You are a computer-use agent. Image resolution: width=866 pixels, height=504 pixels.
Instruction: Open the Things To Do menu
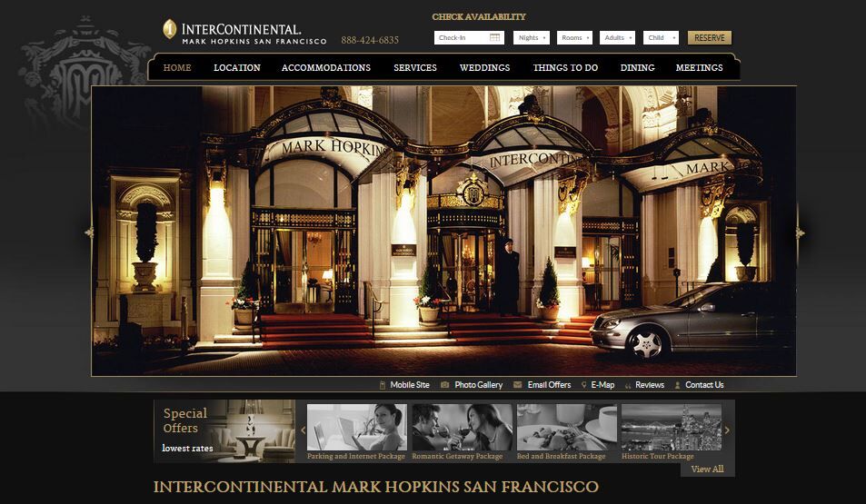coord(565,67)
